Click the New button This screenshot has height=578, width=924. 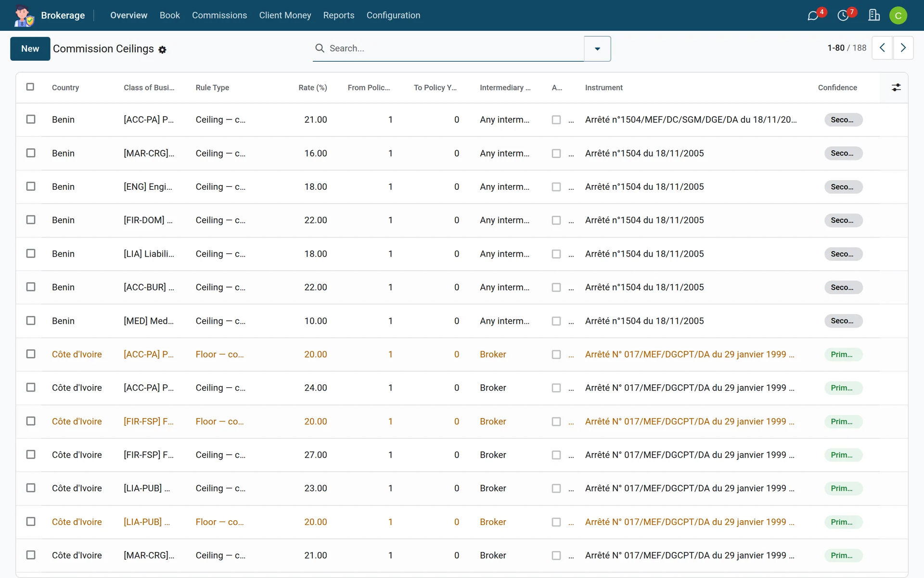pos(30,49)
